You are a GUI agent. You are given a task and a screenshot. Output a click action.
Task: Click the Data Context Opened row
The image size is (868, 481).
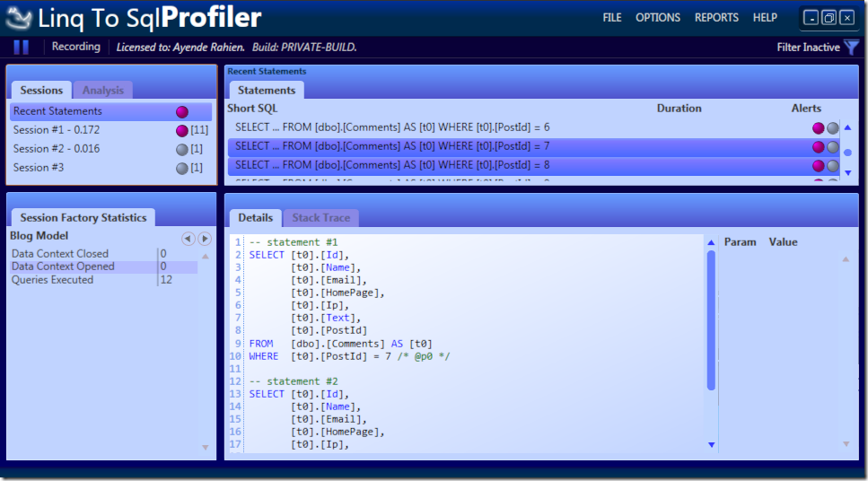pos(103,267)
